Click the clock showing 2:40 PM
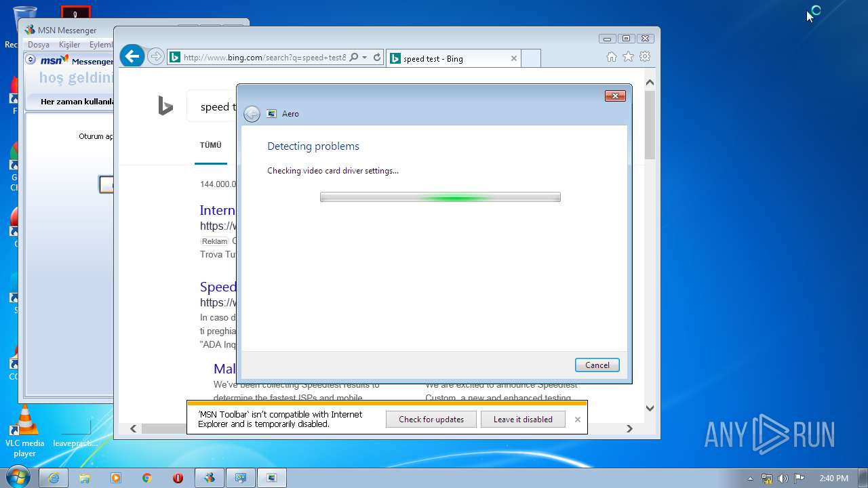This screenshot has height=488, width=868. tap(833, 479)
